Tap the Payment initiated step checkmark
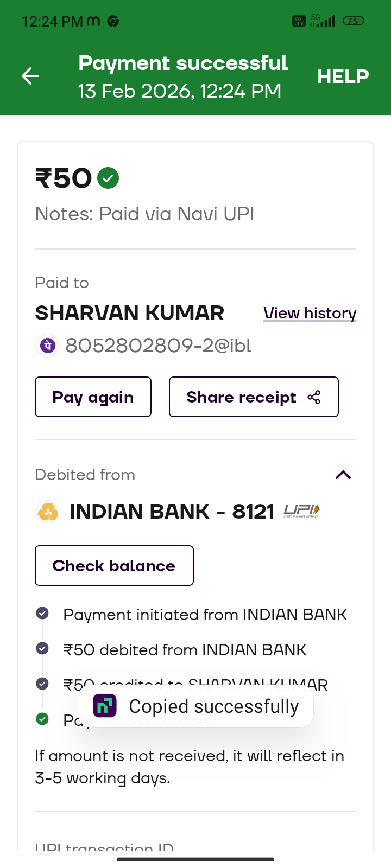391x868 pixels. click(x=42, y=614)
